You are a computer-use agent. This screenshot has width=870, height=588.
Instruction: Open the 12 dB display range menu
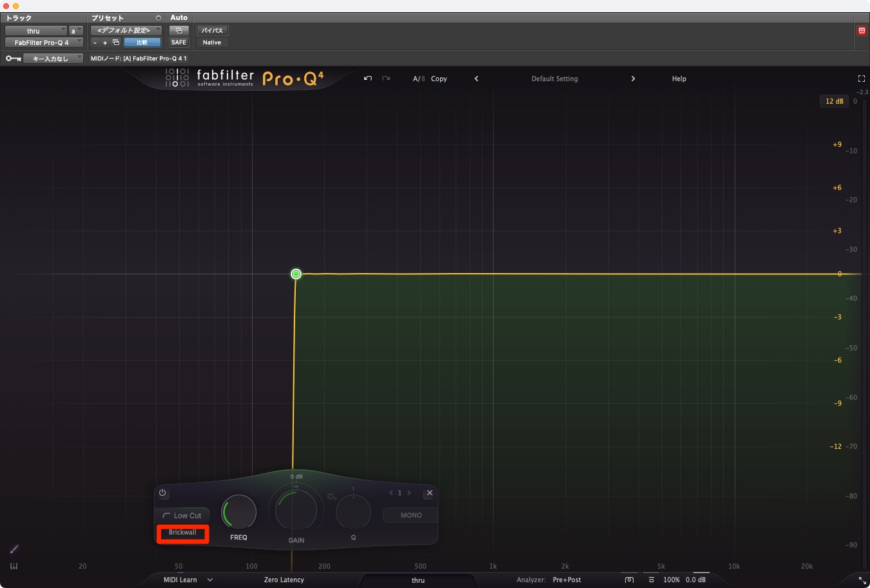coord(835,101)
